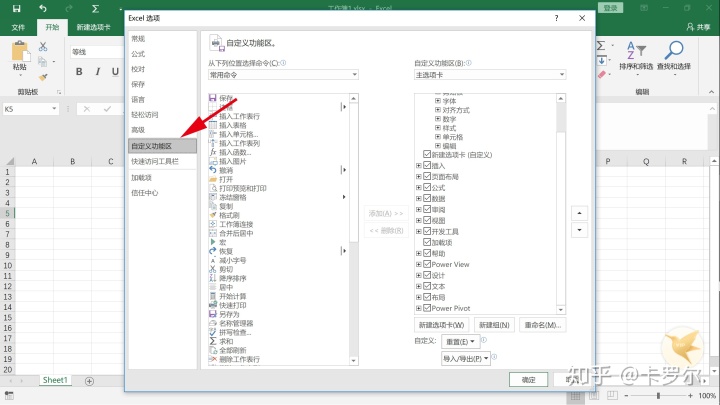This screenshot has width=720, height=405.
Task: Open the 导入/导出(P) dropdown button
Action: pos(466,358)
